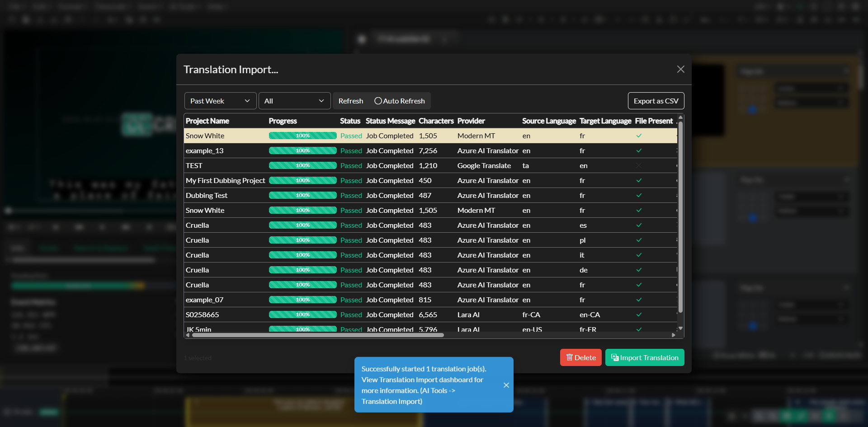Sort by the Project Name column header
Image resolution: width=868 pixels, height=427 pixels.
208,121
